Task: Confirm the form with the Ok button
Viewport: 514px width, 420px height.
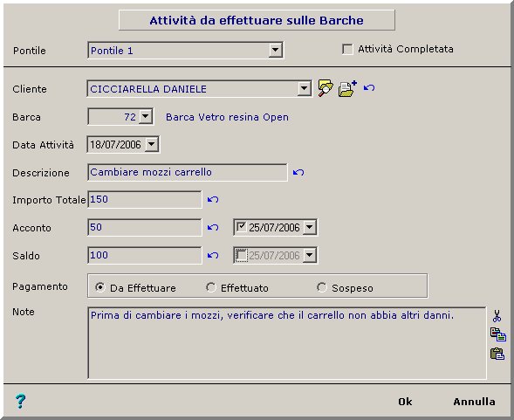Action: (x=405, y=402)
